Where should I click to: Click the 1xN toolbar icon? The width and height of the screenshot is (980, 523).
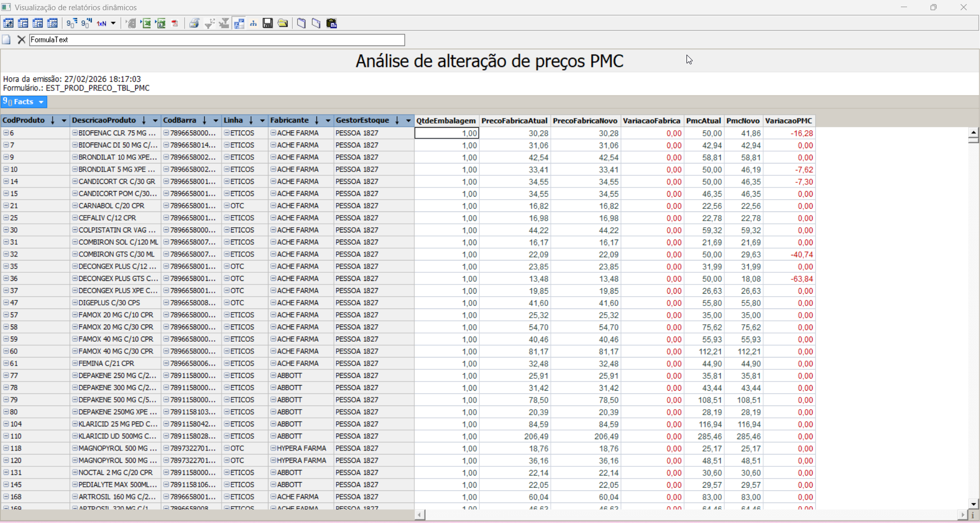point(102,23)
